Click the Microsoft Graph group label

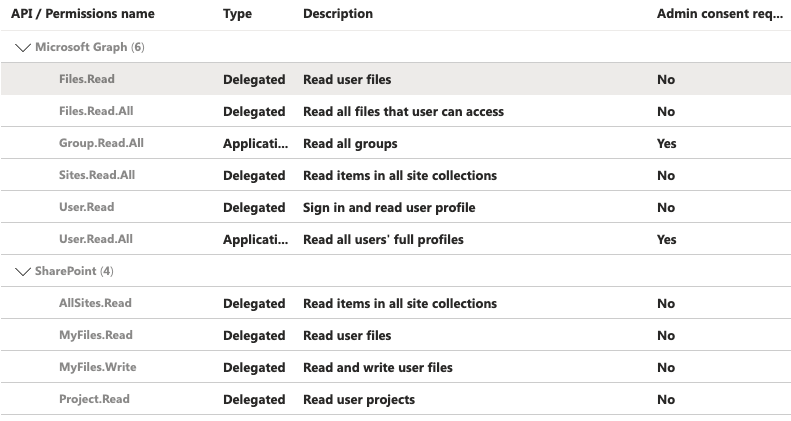pos(80,48)
